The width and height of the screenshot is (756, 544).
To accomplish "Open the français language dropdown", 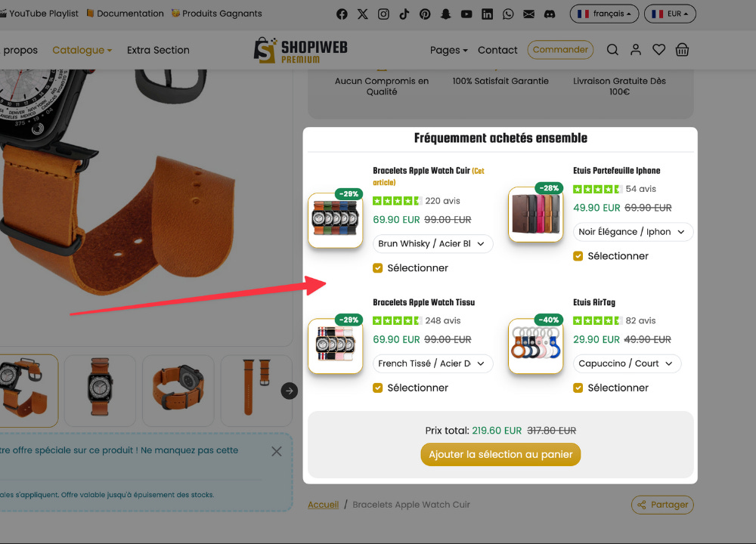I will pyautogui.click(x=604, y=14).
